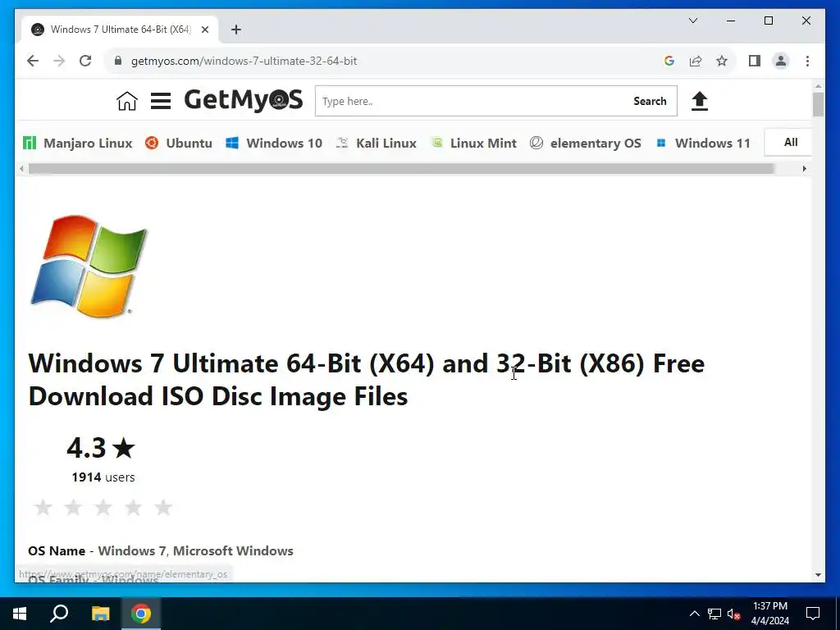This screenshot has width=840, height=630.
Task: Click the Windows 7 link in OS Name
Action: (132, 550)
